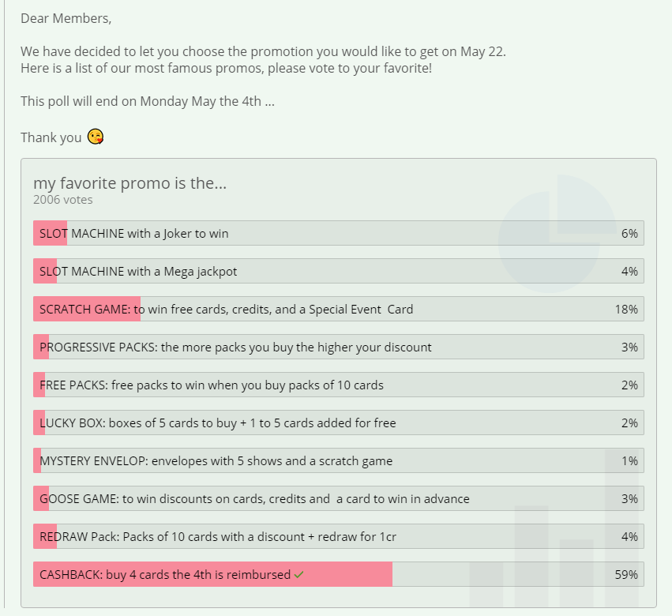Click the 59% result label
The image size is (672, 616).
click(x=626, y=575)
